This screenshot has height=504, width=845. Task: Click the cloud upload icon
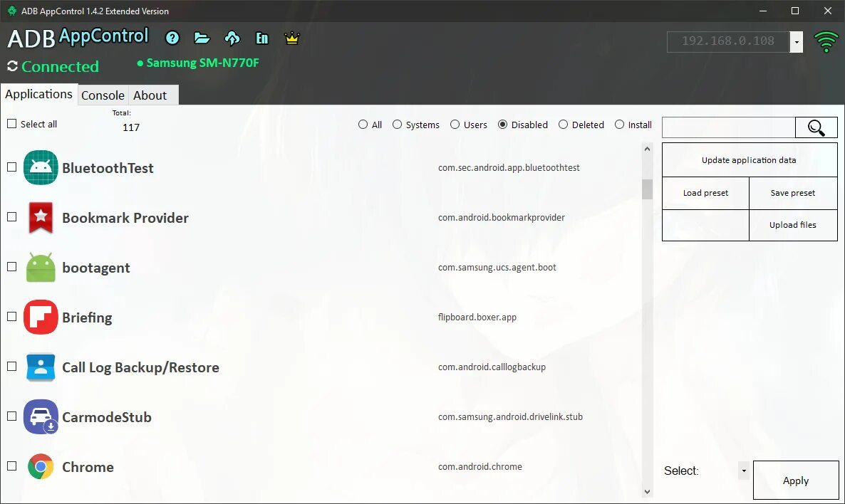232,38
